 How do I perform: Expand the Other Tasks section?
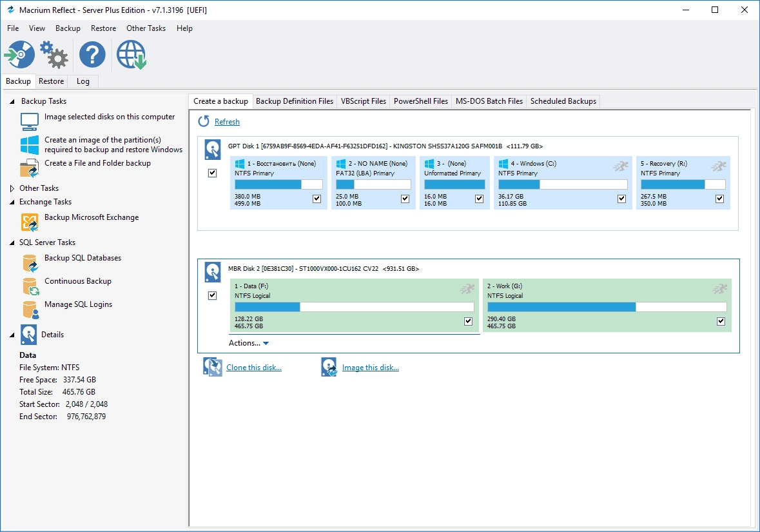point(12,188)
